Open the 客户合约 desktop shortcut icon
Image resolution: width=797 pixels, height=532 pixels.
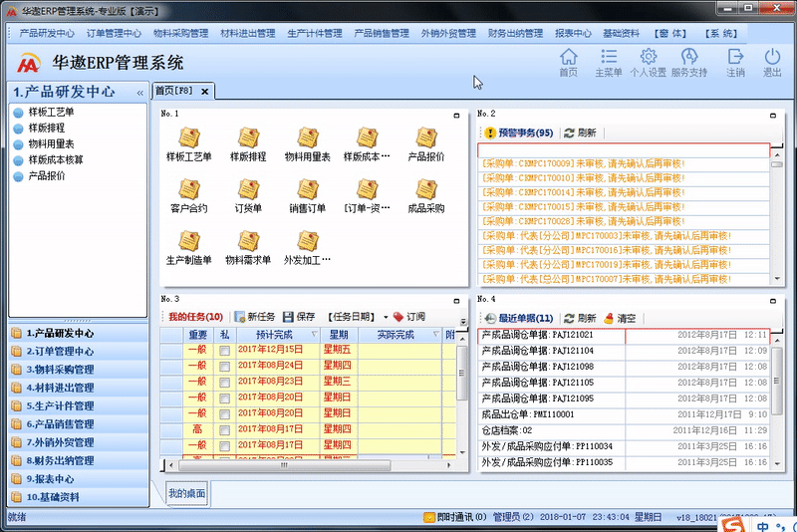pos(189,195)
